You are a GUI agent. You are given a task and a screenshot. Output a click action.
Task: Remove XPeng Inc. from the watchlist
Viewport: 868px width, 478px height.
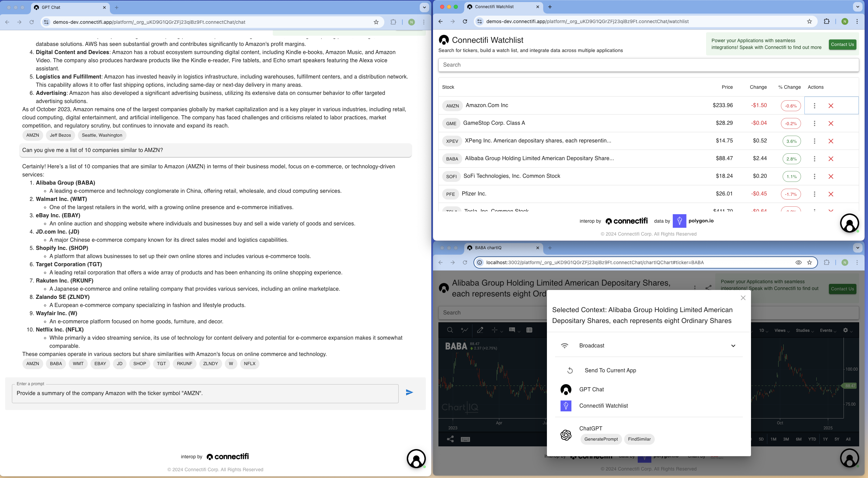(x=831, y=141)
